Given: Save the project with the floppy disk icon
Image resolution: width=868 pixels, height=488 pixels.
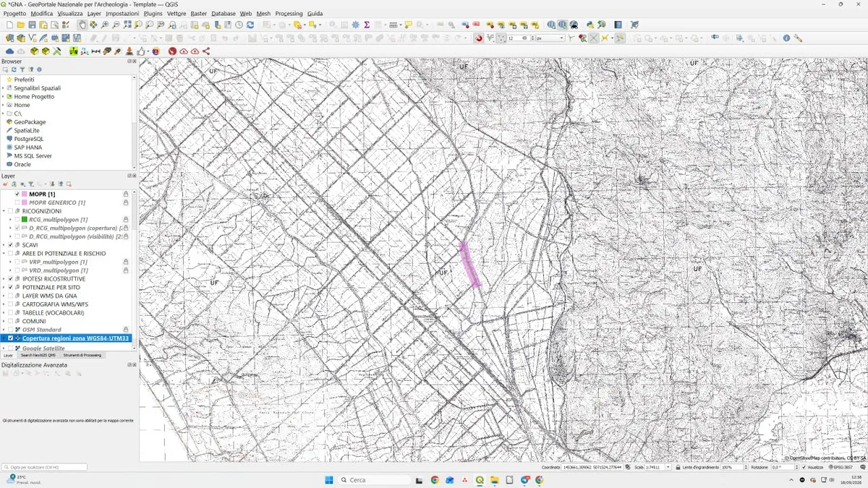Looking at the screenshot, I should point(32,25).
